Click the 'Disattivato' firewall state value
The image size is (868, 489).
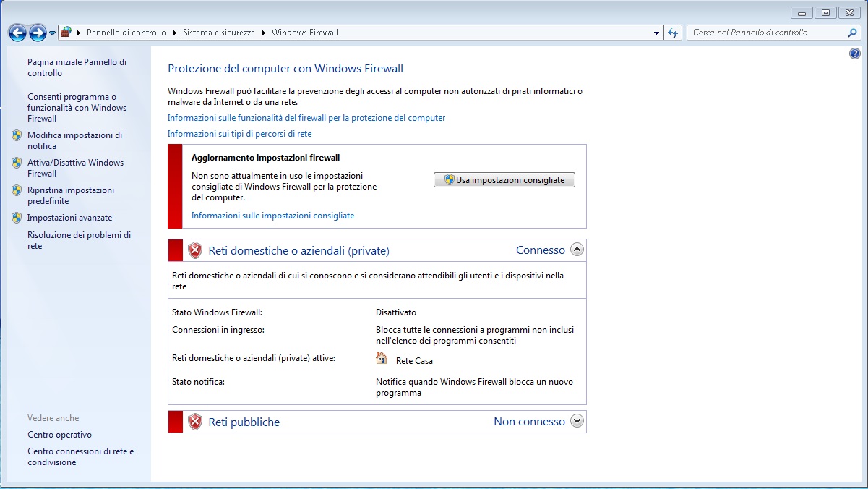point(396,312)
